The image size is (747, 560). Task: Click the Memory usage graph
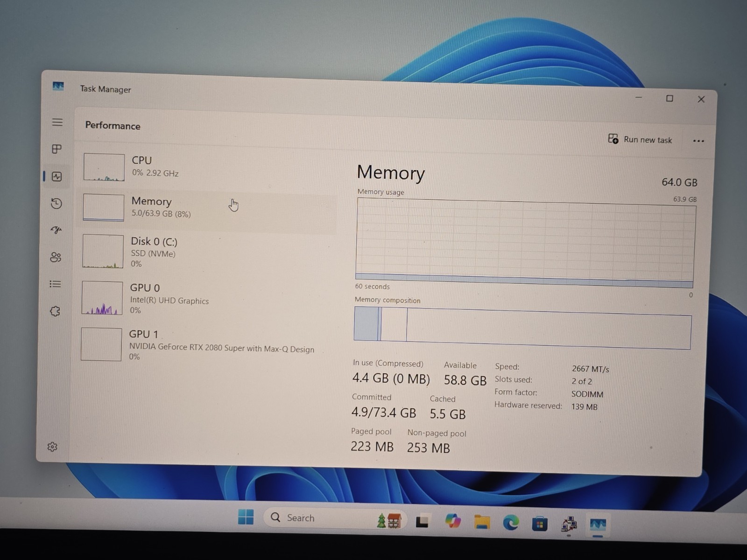click(525, 243)
